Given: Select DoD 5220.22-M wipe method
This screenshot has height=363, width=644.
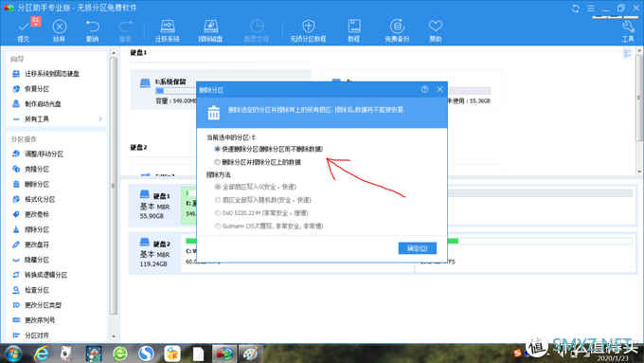Looking at the screenshot, I should click(218, 213).
